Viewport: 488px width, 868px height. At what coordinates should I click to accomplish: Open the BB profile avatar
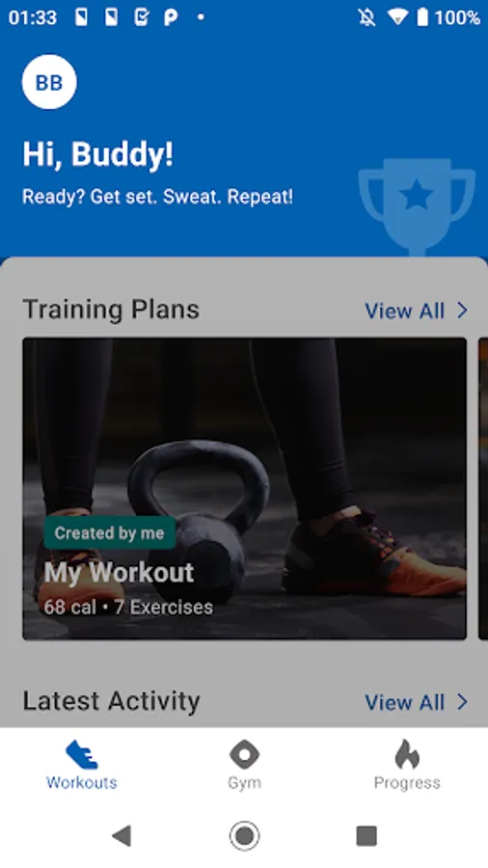pyautogui.click(x=49, y=82)
